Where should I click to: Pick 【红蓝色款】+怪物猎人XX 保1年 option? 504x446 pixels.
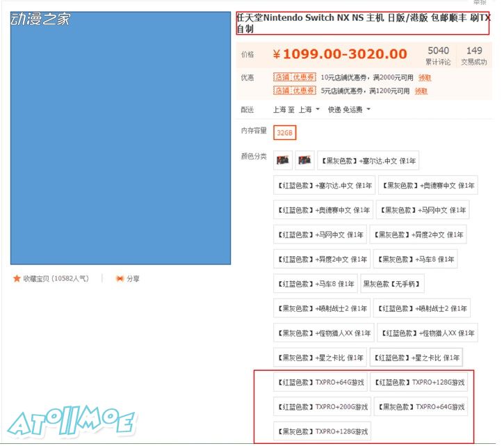(x=428, y=333)
